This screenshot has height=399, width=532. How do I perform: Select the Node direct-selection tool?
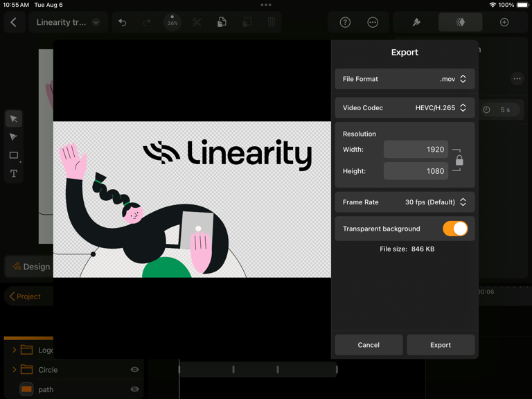pos(14,137)
